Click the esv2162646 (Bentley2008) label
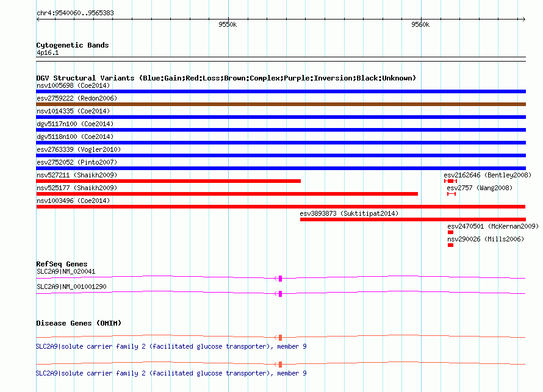 click(x=487, y=175)
